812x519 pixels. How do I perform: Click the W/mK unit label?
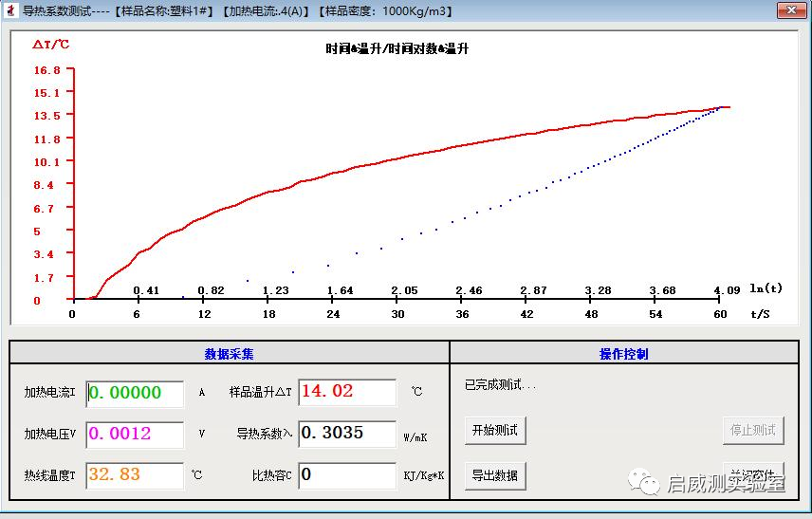pyautogui.click(x=415, y=437)
